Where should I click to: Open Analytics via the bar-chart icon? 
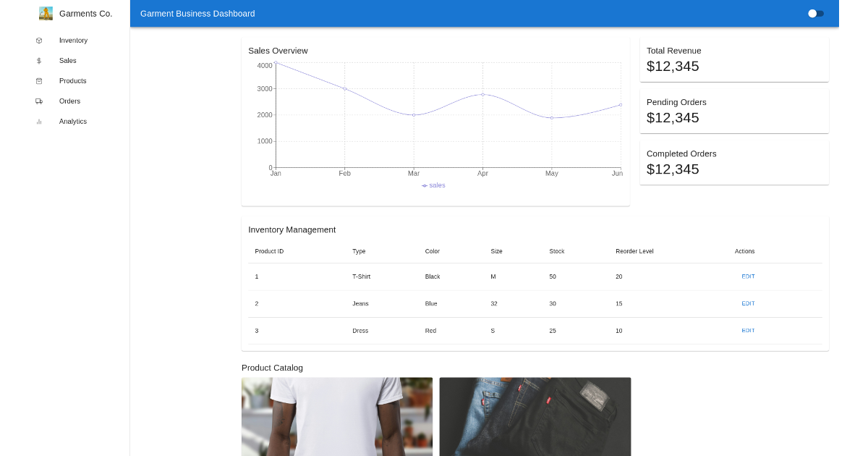pos(39,122)
